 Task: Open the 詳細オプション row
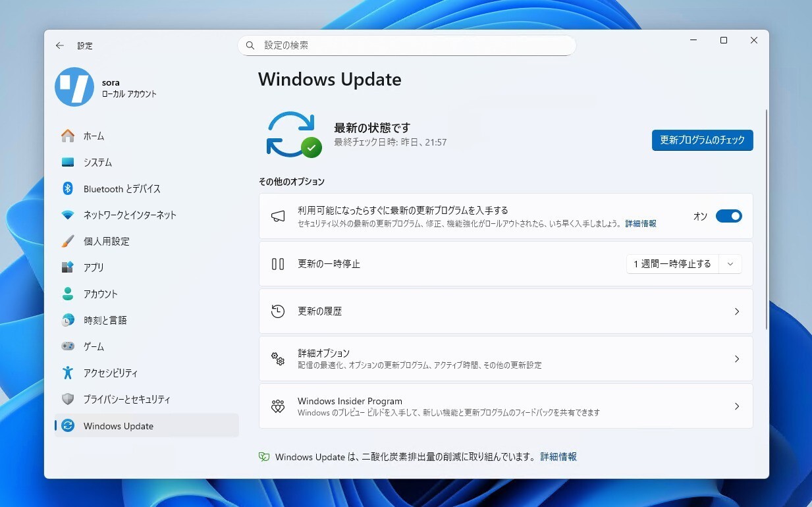pyautogui.click(x=506, y=359)
